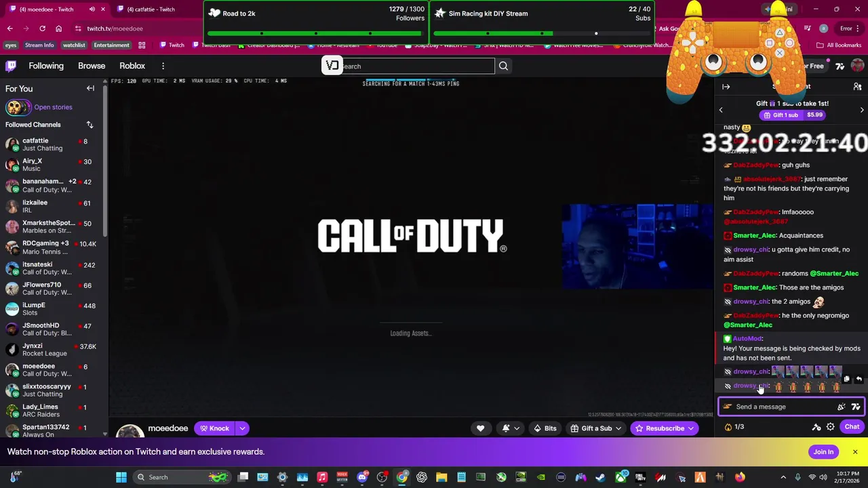The image size is (868, 488).
Task: Expand the Resubscribe options
Action: [691, 428]
